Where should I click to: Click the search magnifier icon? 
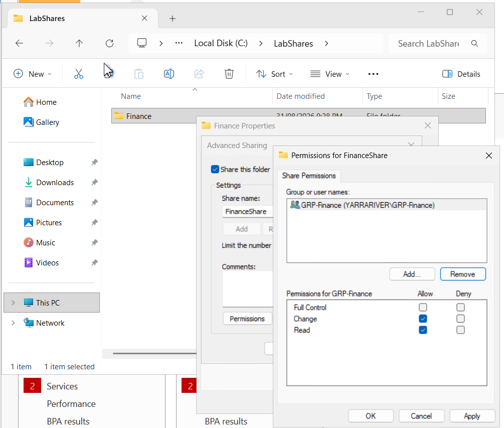pyautogui.click(x=474, y=44)
